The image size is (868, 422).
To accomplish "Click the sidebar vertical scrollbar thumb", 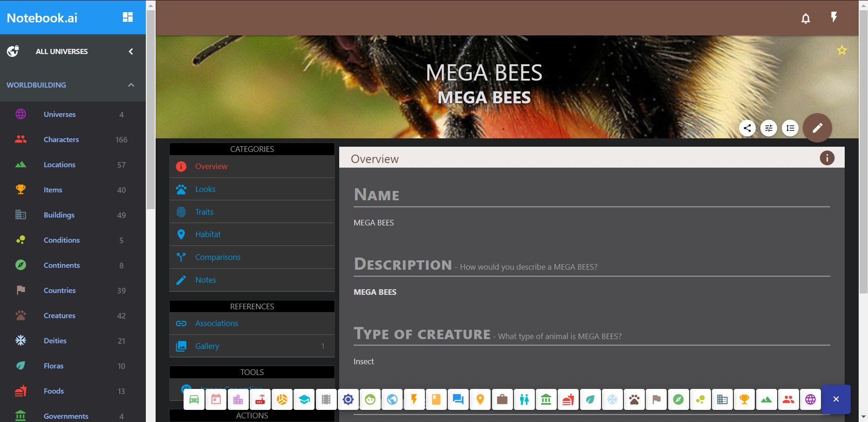I will [150, 109].
